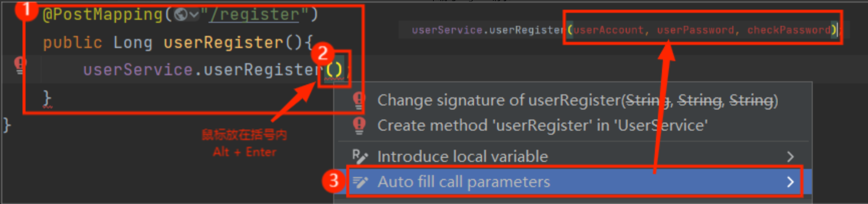Viewport: 868px width, 204px height.
Task: Click the Introduce local variable refactor icon
Action: [x=360, y=156]
